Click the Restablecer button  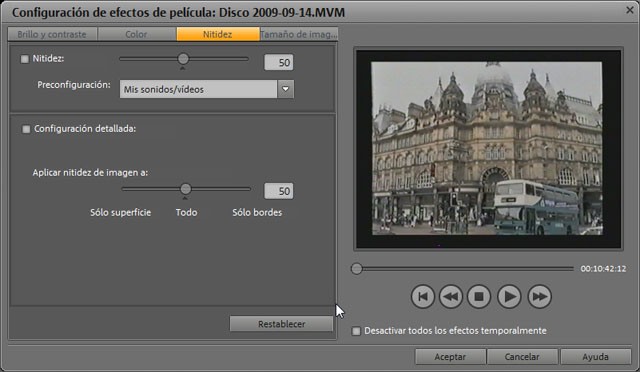coord(281,324)
